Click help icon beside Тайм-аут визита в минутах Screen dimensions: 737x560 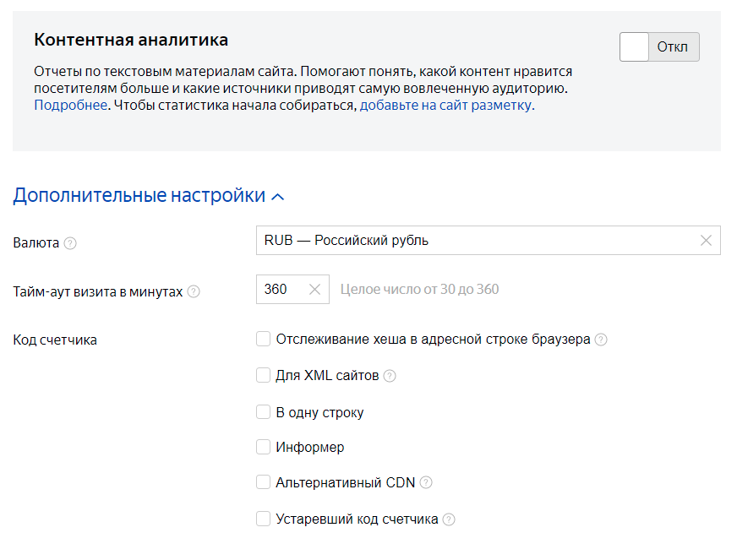click(x=194, y=291)
